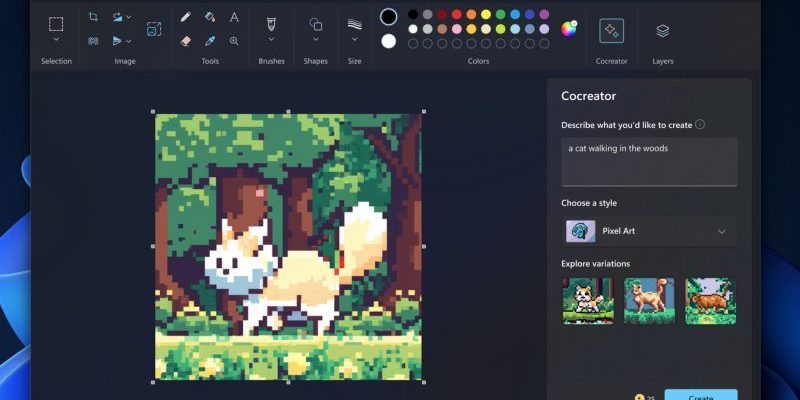The image size is (800, 400).
Task: Pick the yellow palette swatch
Action: pos(486,14)
